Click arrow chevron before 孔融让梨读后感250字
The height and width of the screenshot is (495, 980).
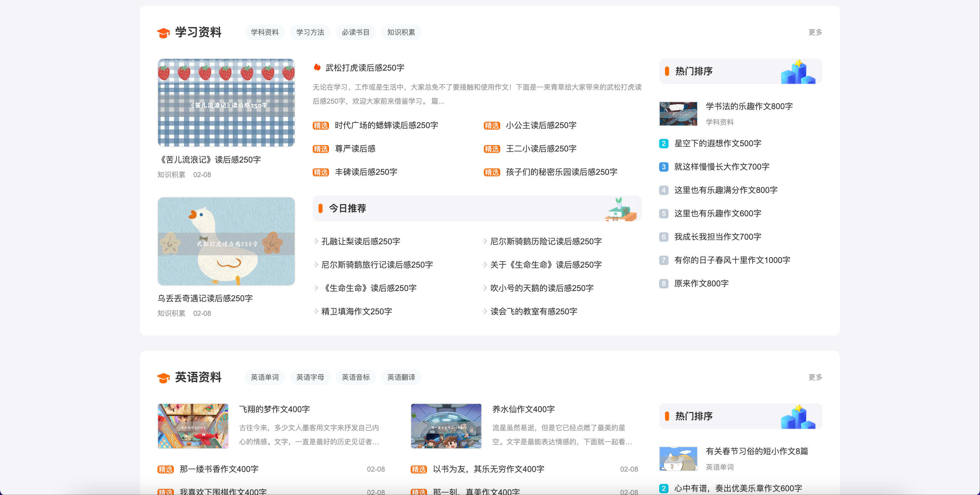click(316, 241)
